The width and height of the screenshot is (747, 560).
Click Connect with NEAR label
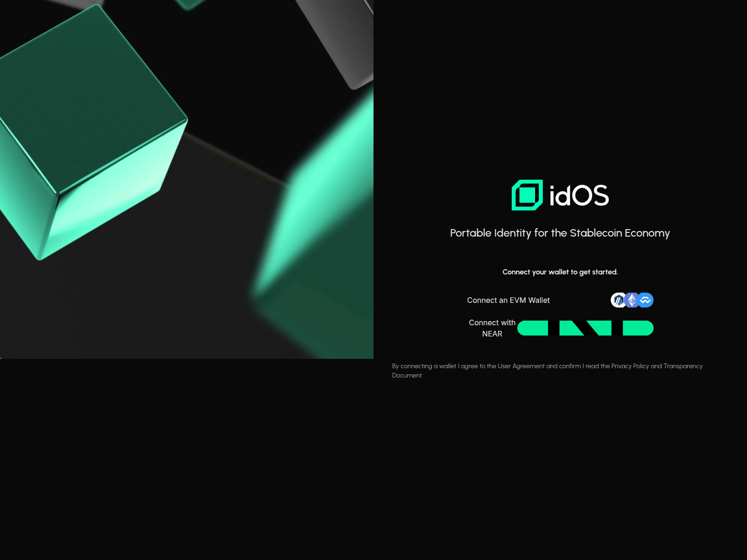(x=492, y=328)
